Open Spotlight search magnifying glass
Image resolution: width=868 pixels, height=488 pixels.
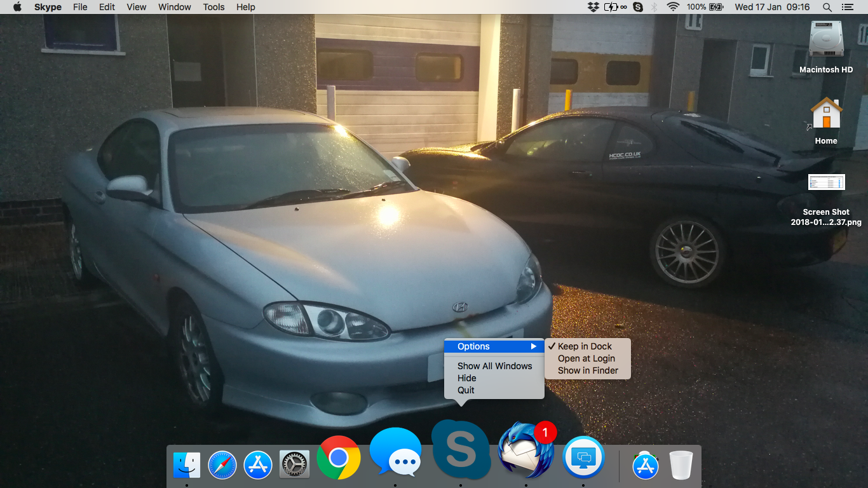(x=827, y=7)
